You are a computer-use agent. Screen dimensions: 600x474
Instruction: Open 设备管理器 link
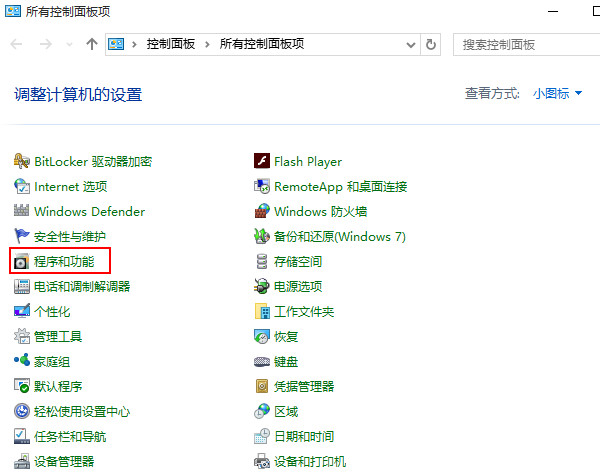[64, 461]
